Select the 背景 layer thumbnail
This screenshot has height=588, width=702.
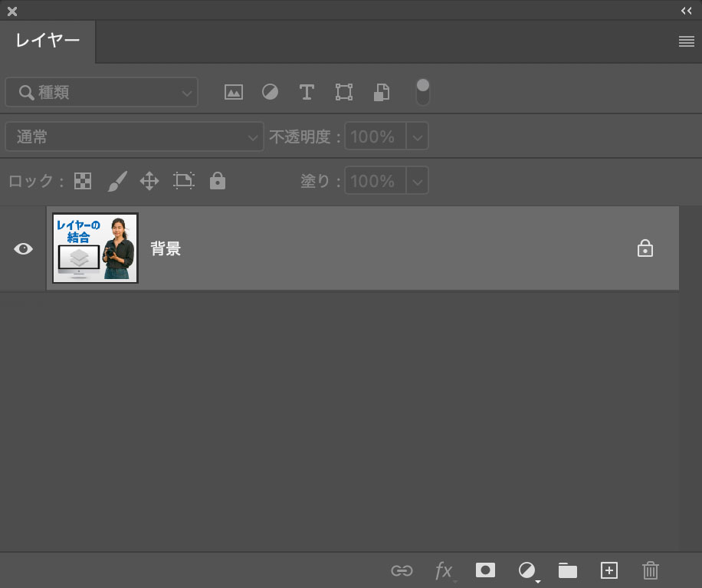[x=95, y=248]
